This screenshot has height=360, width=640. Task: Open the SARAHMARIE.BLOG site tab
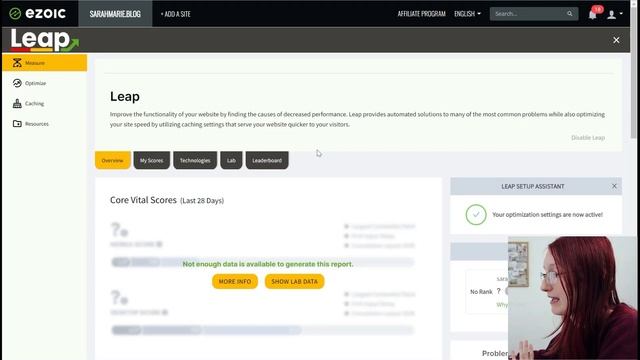[115, 14]
